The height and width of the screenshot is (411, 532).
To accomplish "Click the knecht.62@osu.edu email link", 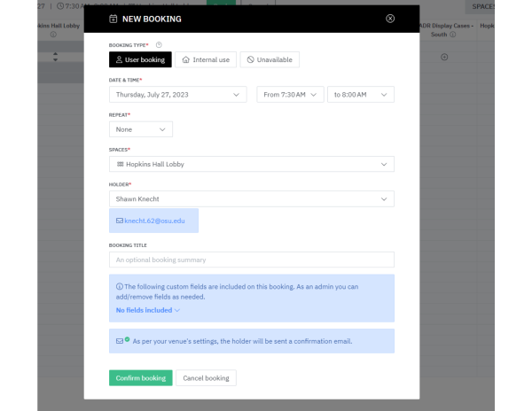I will coord(154,221).
